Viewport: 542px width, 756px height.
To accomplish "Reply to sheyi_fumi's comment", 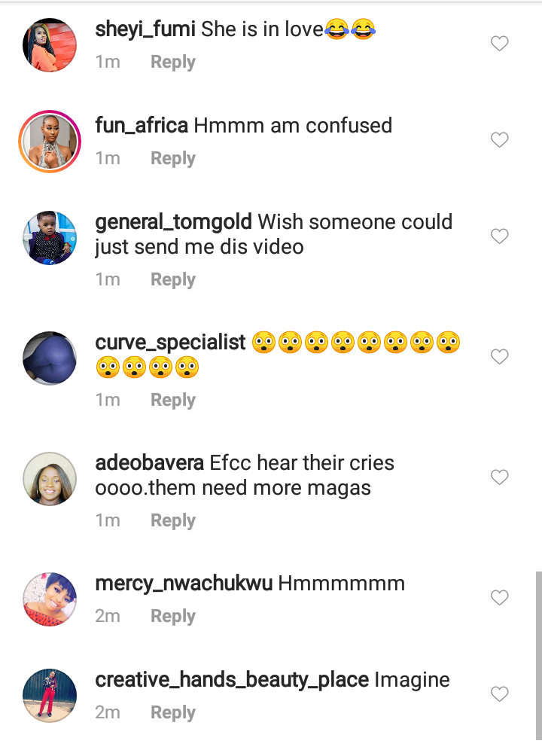I will click(172, 62).
